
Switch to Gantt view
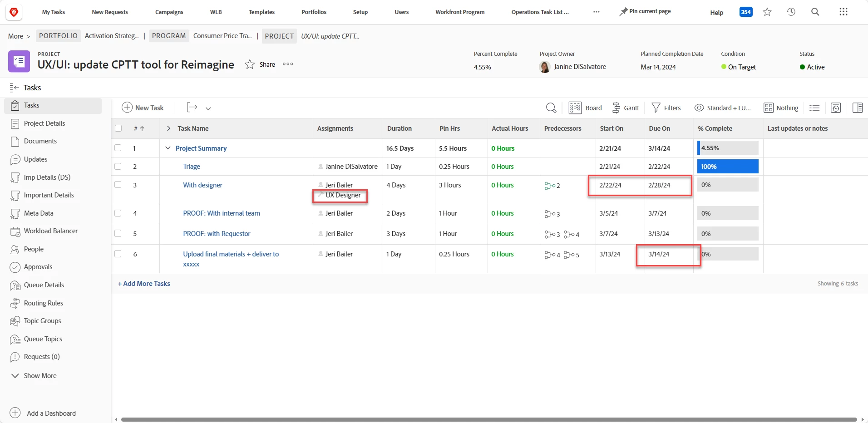tap(626, 108)
